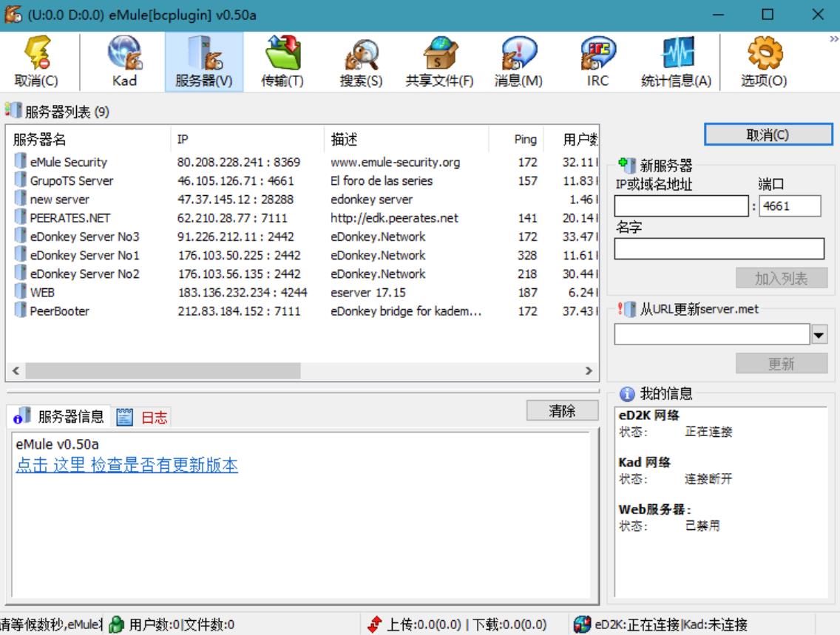Click the New Server (新服务器) plus icon
Image resolution: width=840 pixels, height=635 pixels.
point(626,164)
